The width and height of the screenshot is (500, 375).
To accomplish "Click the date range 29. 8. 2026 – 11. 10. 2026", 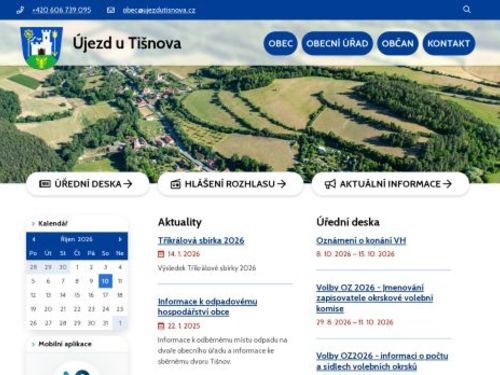I will pos(355,322).
